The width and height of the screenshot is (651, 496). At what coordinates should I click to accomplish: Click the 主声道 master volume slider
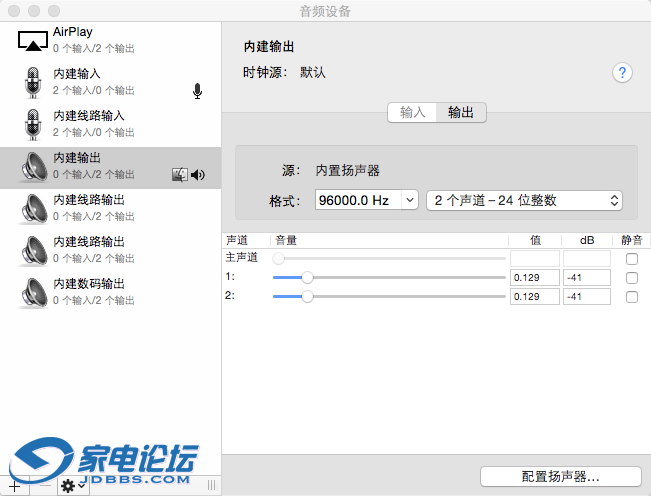pos(389,259)
